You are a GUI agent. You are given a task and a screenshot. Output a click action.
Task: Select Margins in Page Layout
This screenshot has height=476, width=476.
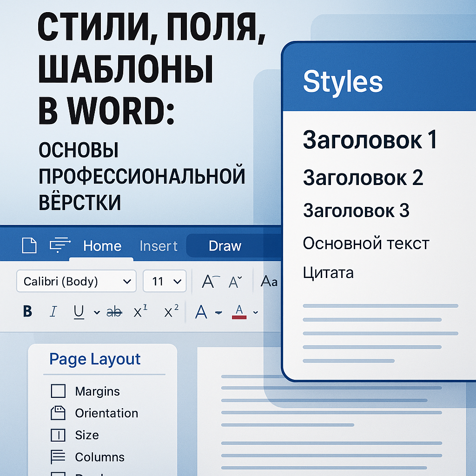pyautogui.click(x=98, y=391)
